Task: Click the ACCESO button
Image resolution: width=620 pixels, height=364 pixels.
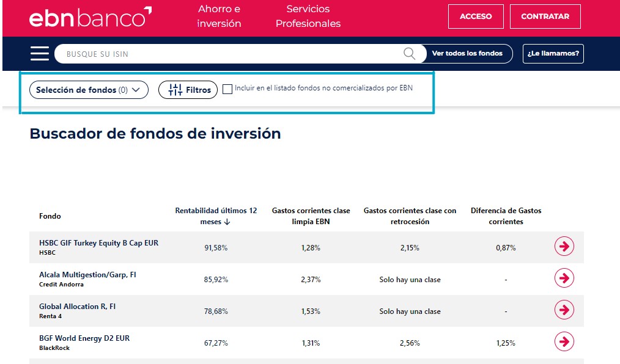Action: click(x=476, y=16)
